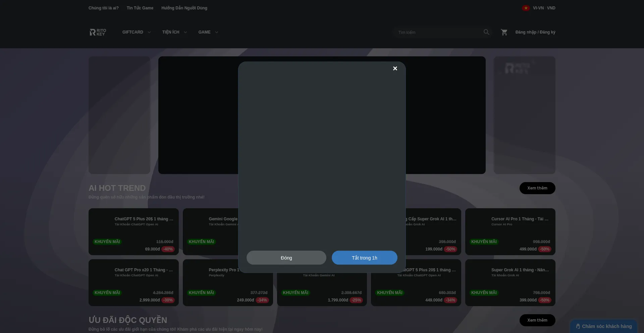644x333 pixels.
Task: Click the Tài khoản Grok AI subtitle on Super Grok AI 1 tháng card
Action: [x=505, y=275]
